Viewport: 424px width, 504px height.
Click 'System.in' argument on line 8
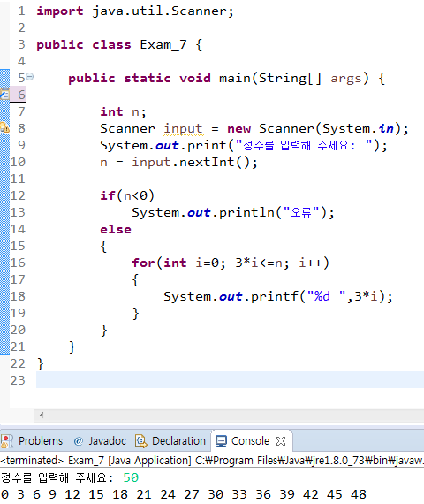tap(358, 128)
